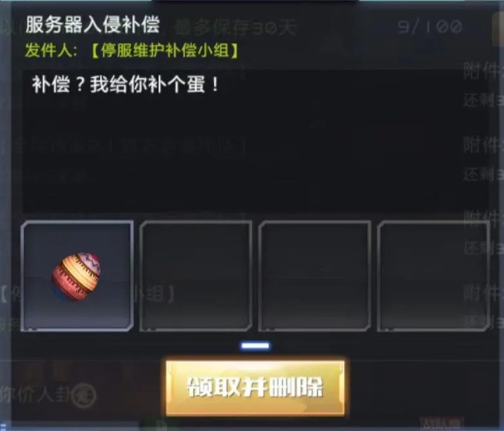The width and height of the screenshot is (504, 431).
Task: Click the sender name 【停服维护补偿小组】
Action: (165, 51)
